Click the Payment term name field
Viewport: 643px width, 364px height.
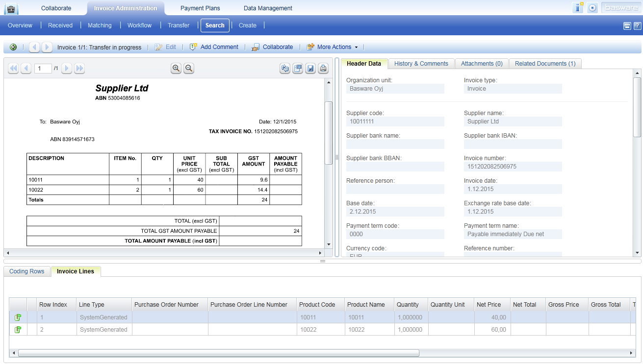[x=513, y=234]
